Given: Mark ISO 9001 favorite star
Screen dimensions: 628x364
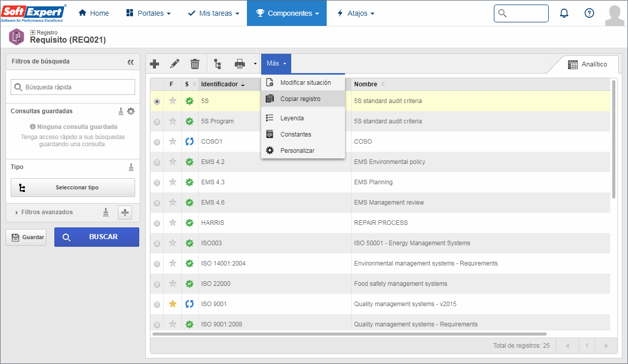Looking at the screenshot, I should 173,304.
